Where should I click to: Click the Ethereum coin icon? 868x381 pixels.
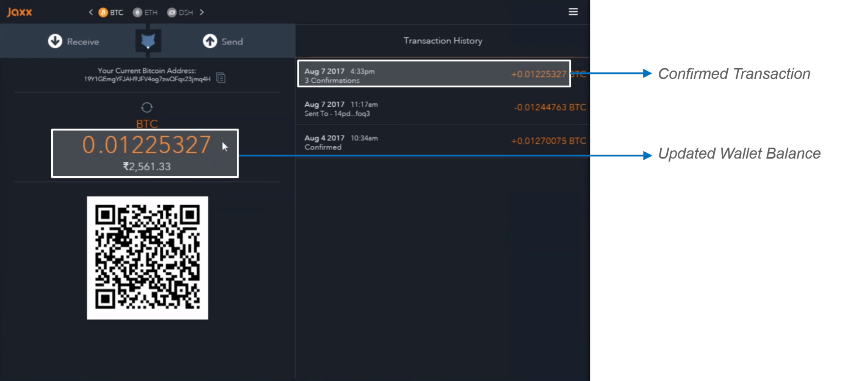[x=137, y=13]
